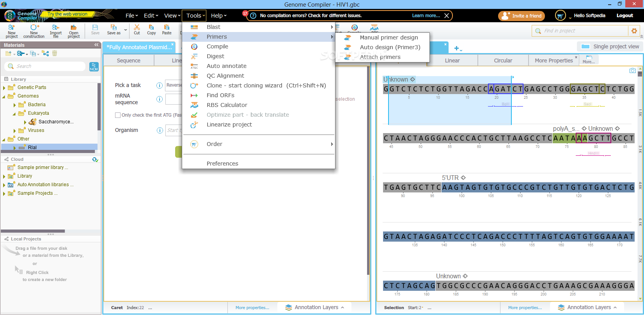Viewport: 644px width, 315px height.
Task: Click the Sequence tab in left pane
Action: (x=129, y=61)
